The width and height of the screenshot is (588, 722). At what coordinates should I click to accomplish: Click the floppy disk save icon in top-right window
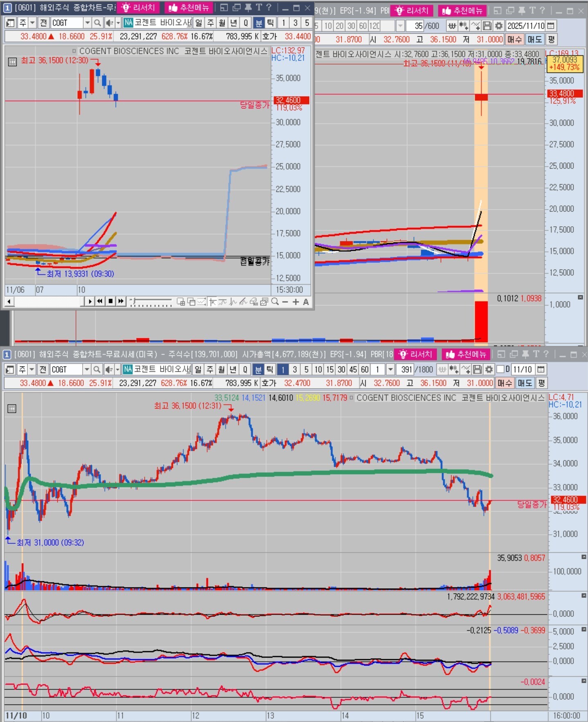click(x=487, y=26)
